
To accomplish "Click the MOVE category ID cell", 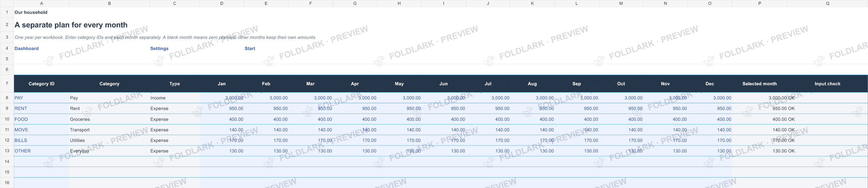I will click(42, 130).
